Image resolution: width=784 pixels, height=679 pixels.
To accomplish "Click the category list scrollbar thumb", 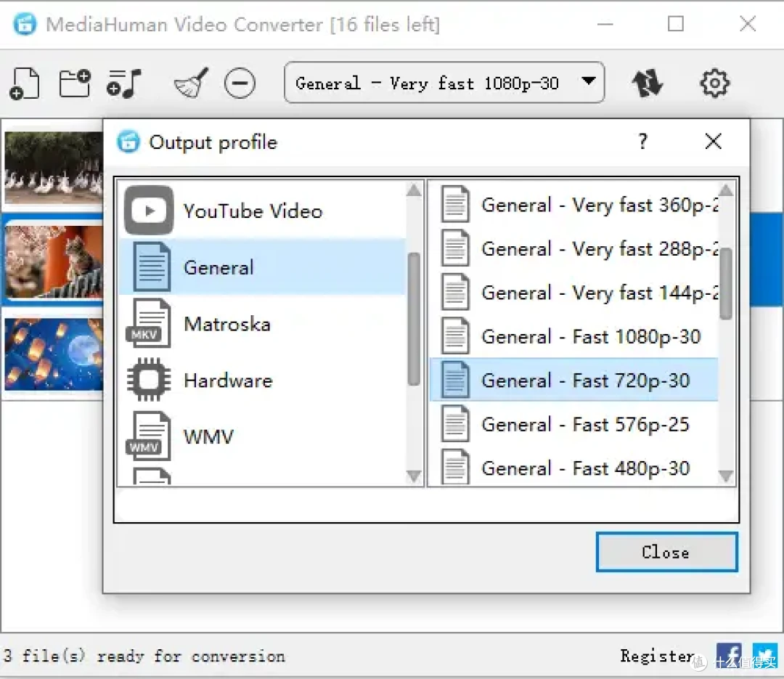I will [x=414, y=320].
